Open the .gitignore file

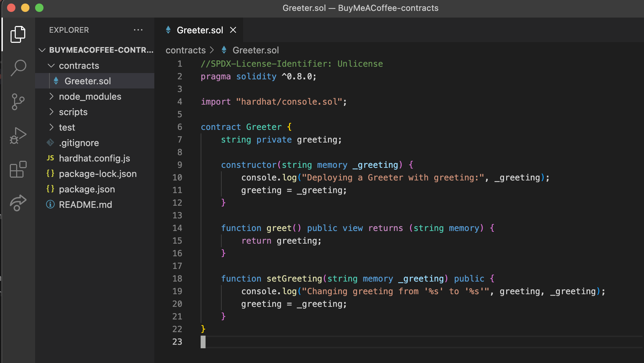coord(95,143)
